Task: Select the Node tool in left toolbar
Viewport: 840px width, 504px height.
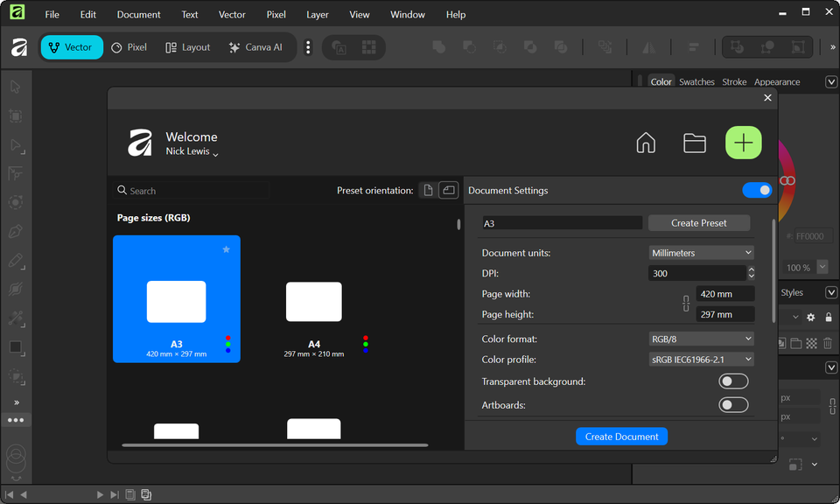Action: point(16,145)
